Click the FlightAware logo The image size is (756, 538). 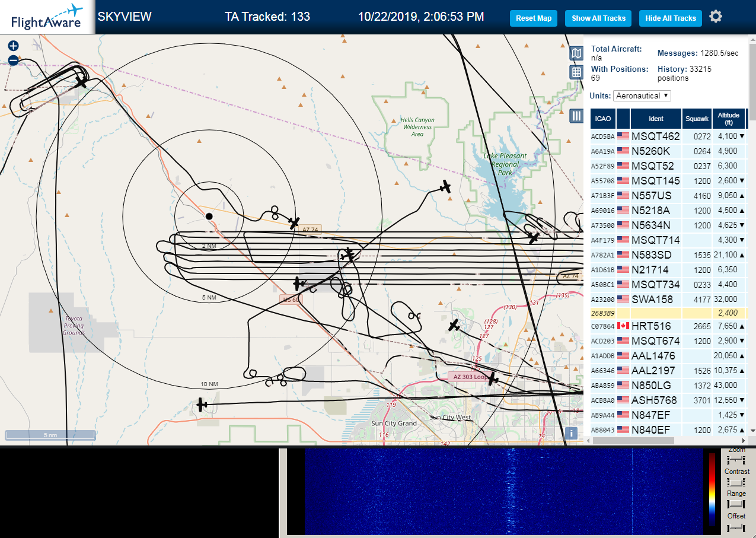click(x=47, y=17)
